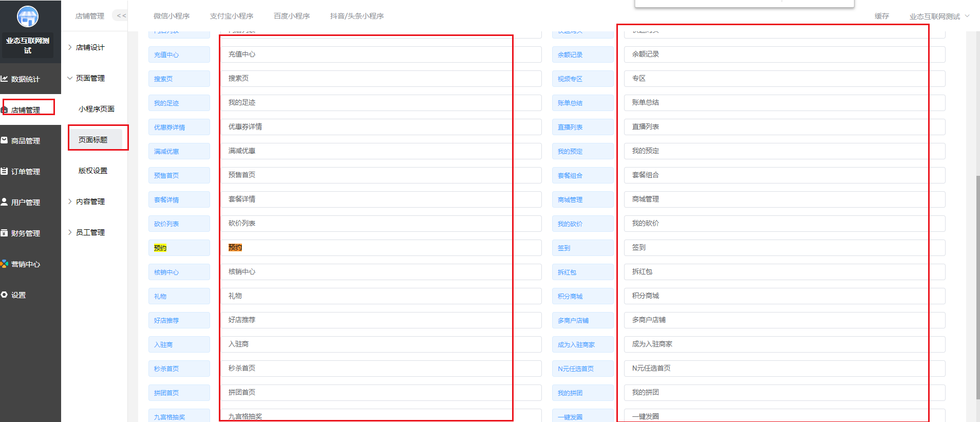Image resolution: width=980 pixels, height=422 pixels.
Task: Edit the 秒杀首页 title field
Action: 381,369
